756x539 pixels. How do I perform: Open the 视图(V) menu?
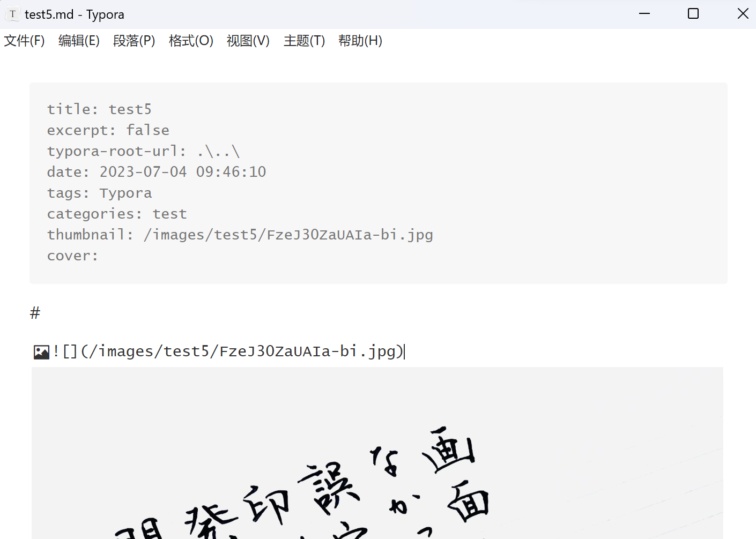point(248,41)
